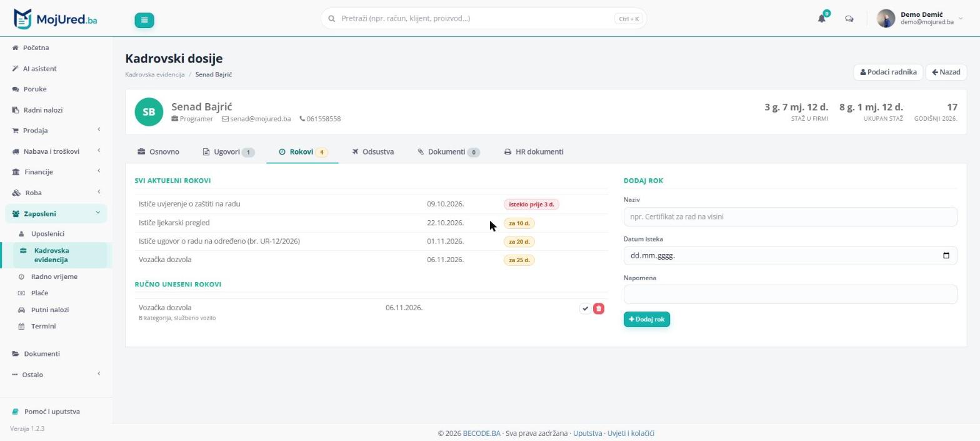Expand the Nabava i troškovi menu

(56, 151)
